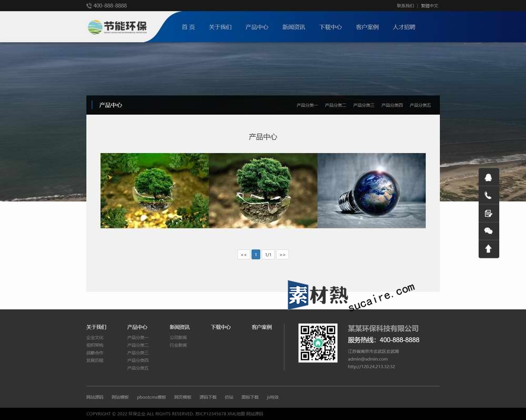Screen dimensions: 526x420
Task: Go to the next page with >> button
Action: (x=282, y=255)
